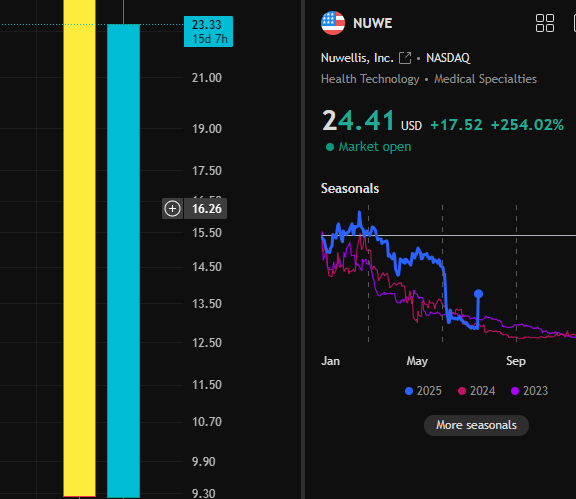
Task: Click the Seasonals section heading
Action: click(350, 189)
